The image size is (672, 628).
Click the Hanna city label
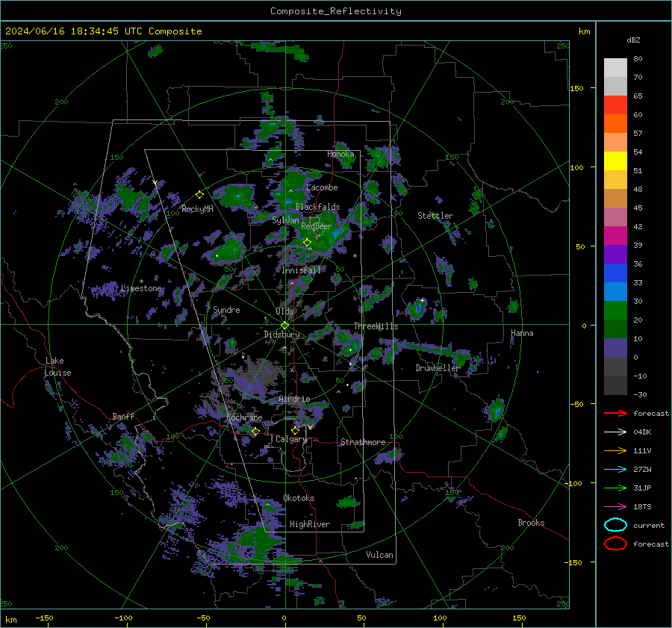(522, 333)
